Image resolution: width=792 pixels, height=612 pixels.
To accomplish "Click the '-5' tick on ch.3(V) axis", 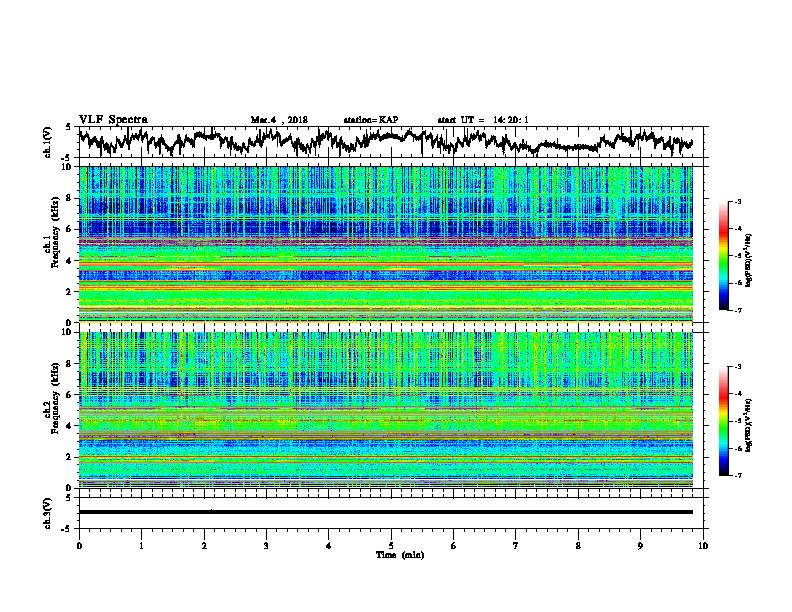I will [67, 529].
